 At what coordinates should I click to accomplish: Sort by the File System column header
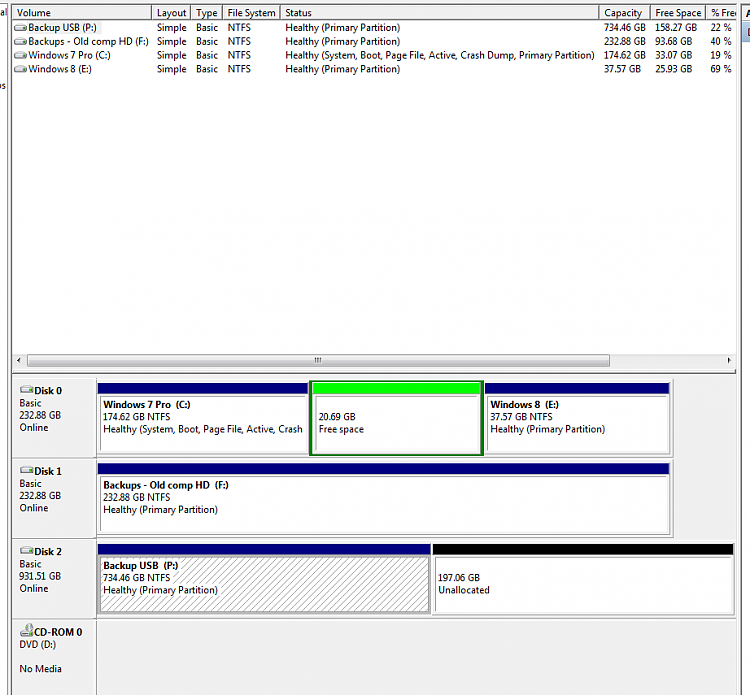click(251, 13)
